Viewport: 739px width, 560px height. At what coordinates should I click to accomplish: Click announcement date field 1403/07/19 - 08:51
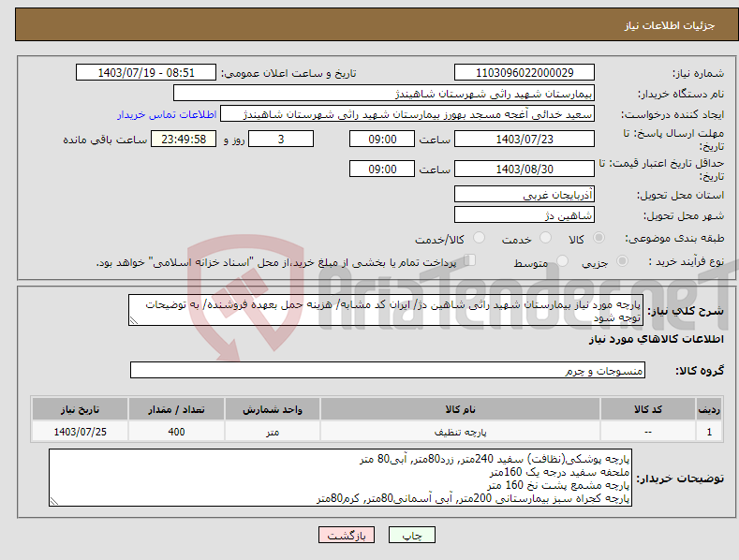tap(145, 73)
